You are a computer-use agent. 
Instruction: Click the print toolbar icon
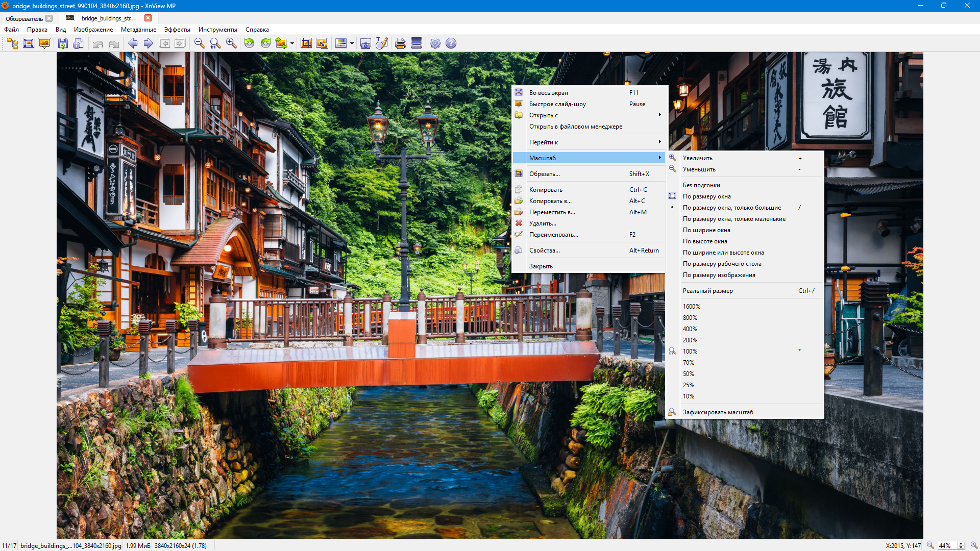pos(401,43)
